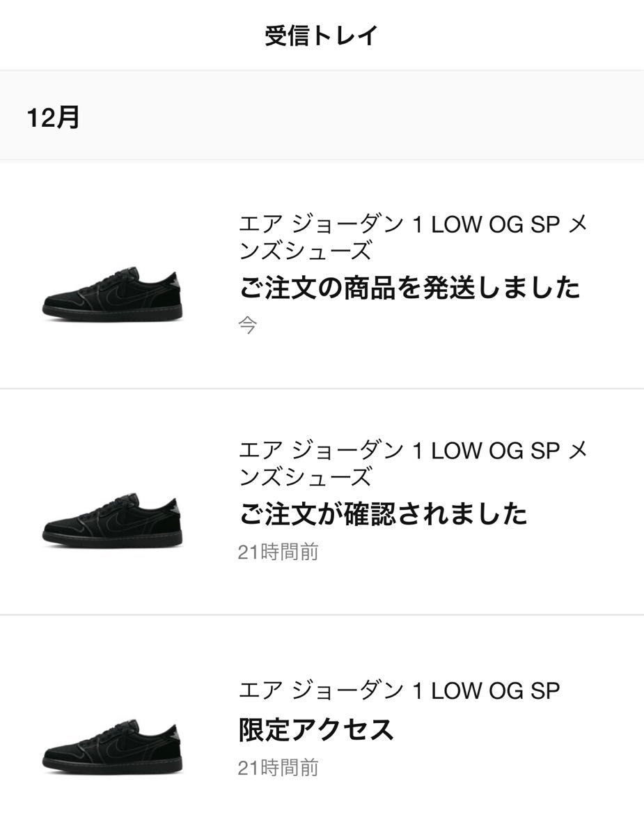Open the shoe thumbnail beside the shipped notification

coord(112,293)
